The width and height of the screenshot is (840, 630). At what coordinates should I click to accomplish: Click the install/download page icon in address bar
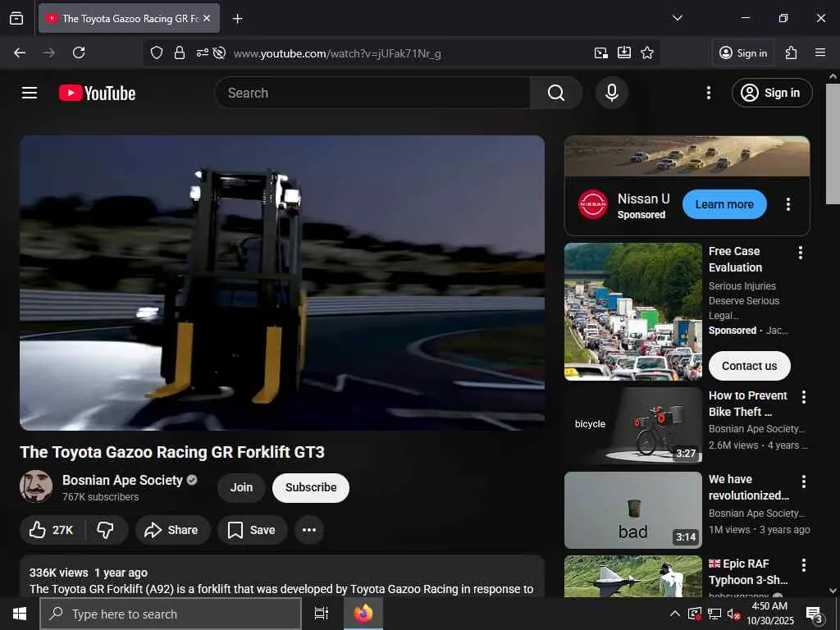(624, 52)
